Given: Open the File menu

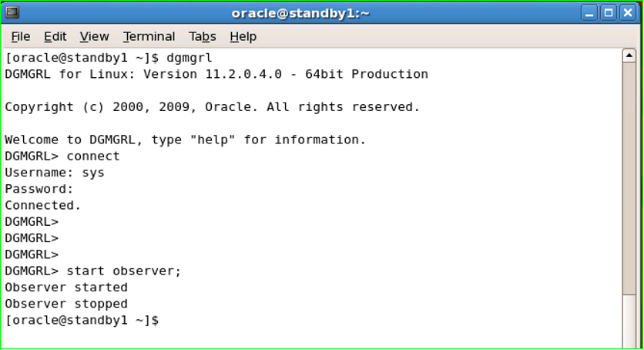Looking at the screenshot, I should point(21,36).
